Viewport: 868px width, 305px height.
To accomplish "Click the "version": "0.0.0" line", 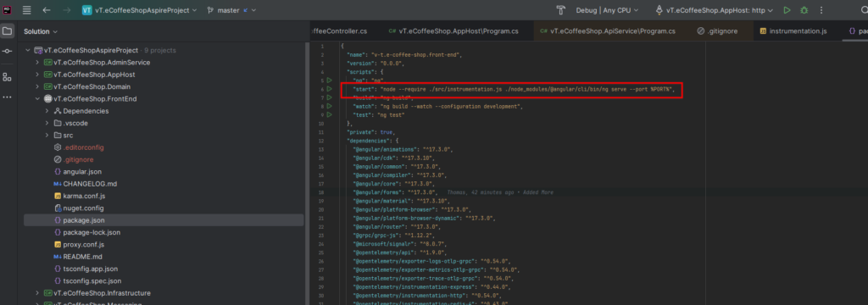I will 376,63.
